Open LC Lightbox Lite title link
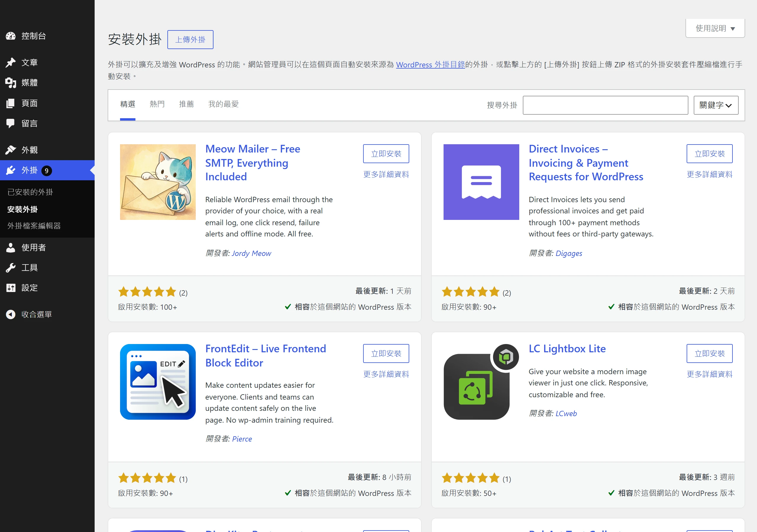757x532 pixels. [x=567, y=349]
